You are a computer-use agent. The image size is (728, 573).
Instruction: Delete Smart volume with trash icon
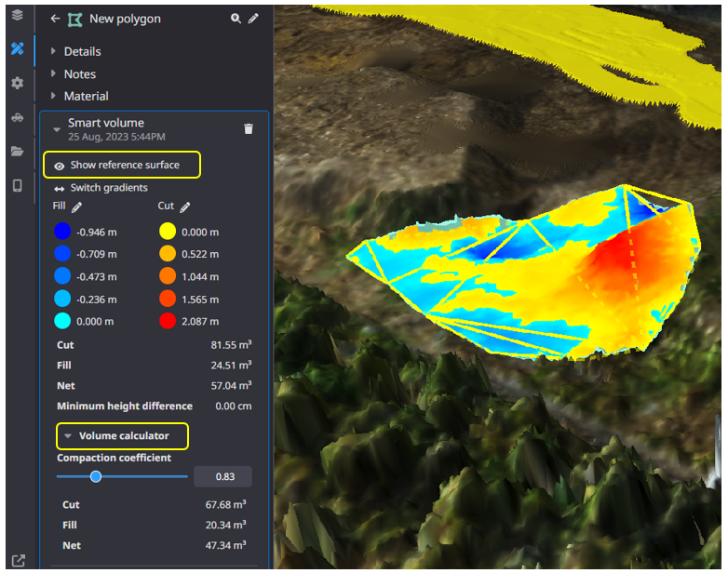(249, 129)
